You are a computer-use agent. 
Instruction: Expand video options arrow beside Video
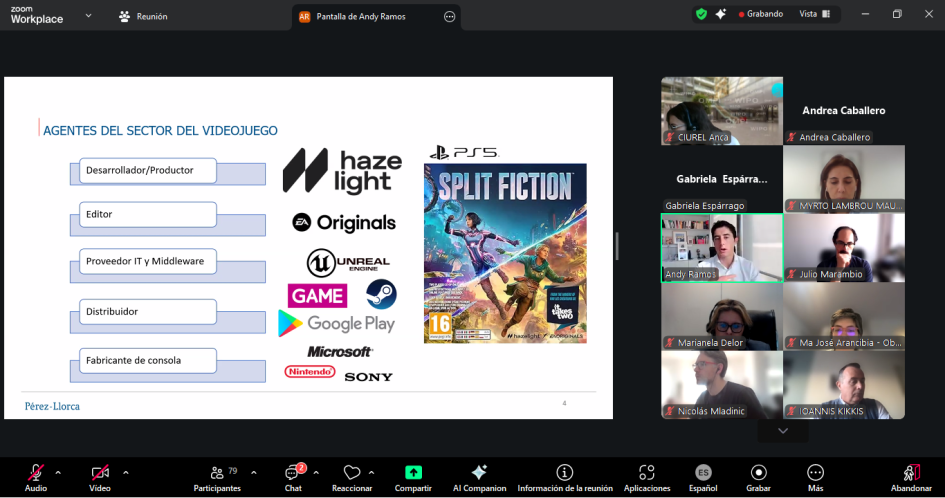click(125, 473)
